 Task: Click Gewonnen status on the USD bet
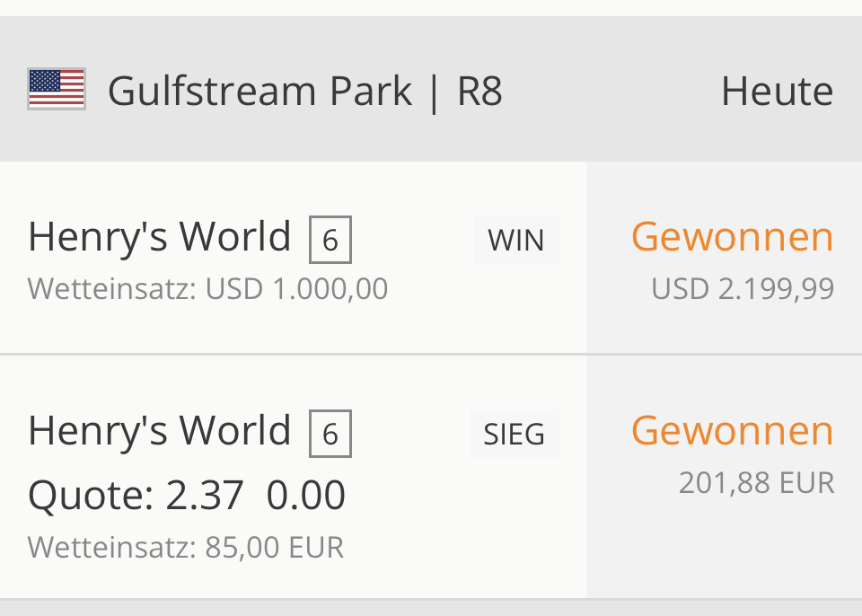(x=733, y=236)
